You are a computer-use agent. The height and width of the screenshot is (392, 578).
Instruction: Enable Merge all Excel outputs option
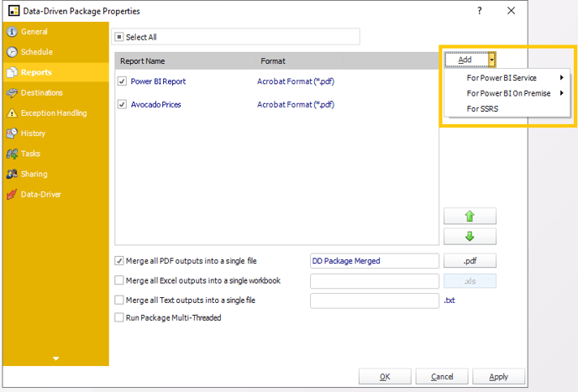click(118, 280)
